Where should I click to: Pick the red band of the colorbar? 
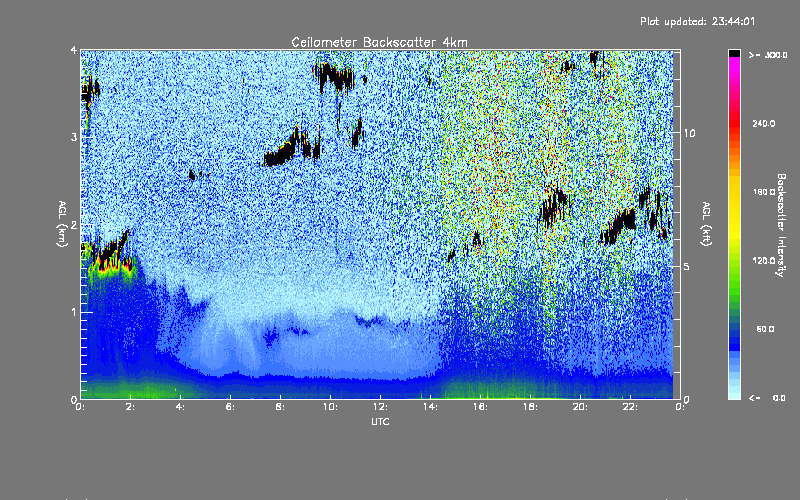(734, 125)
